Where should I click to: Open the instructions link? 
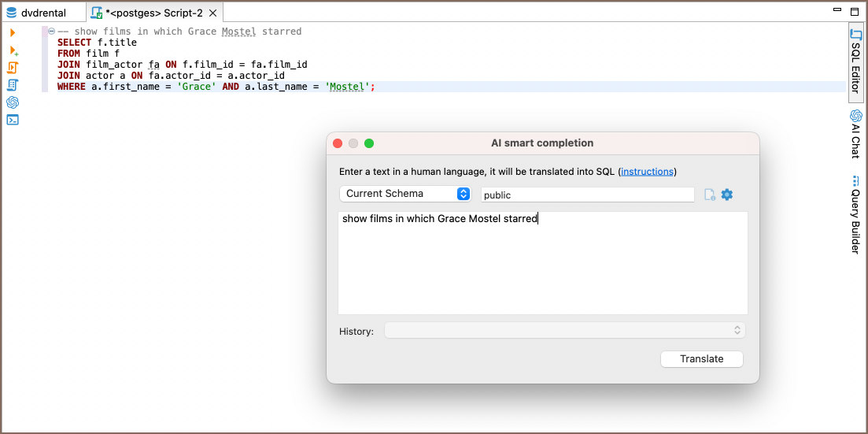[647, 172]
